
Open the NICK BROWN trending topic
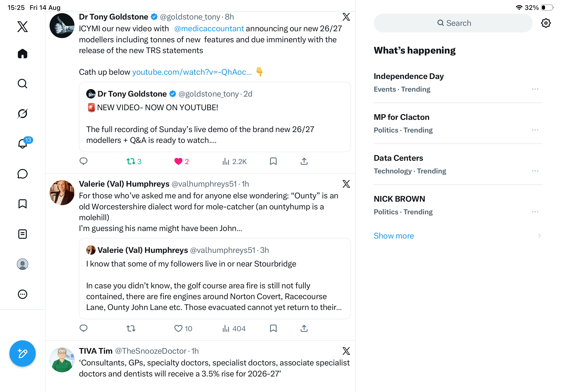[x=458, y=205]
